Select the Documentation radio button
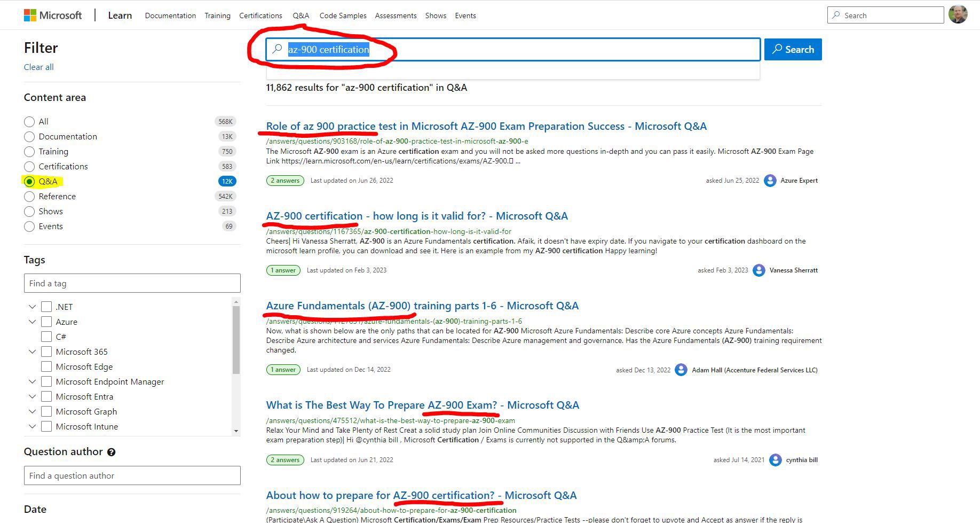The image size is (980, 523). (x=29, y=137)
